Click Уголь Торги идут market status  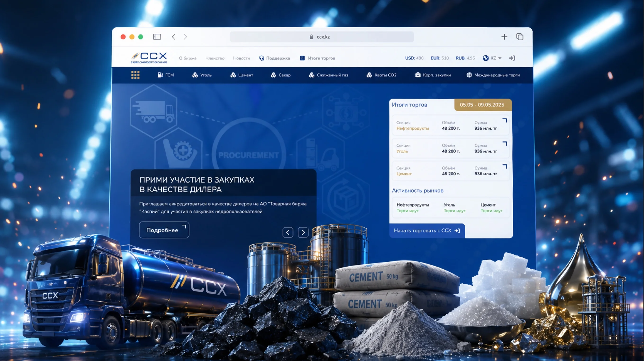pyautogui.click(x=455, y=208)
